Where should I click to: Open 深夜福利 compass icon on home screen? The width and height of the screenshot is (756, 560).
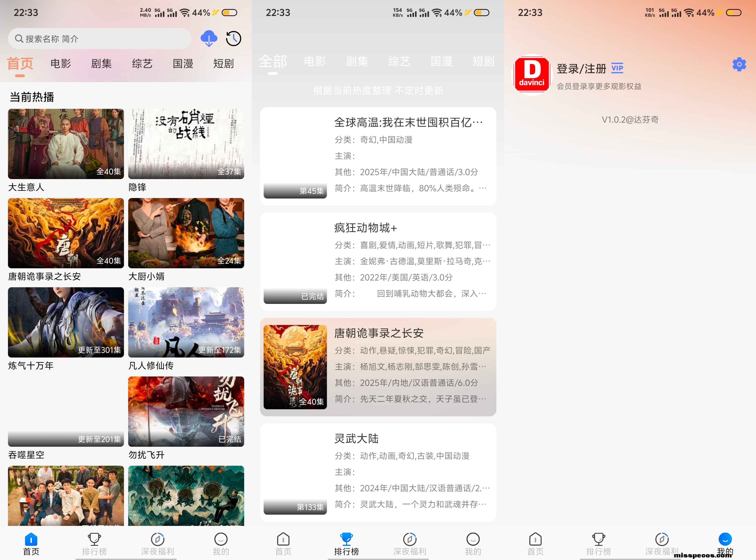pyautogui.click(x=157, y=539)
